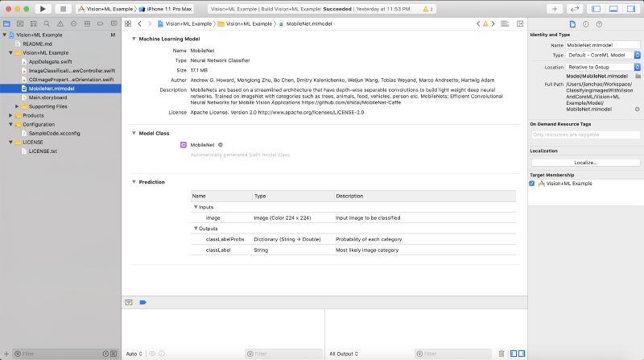Add editor on the right
The height and width of the screenshot is (360, 644).
[520, 24]
